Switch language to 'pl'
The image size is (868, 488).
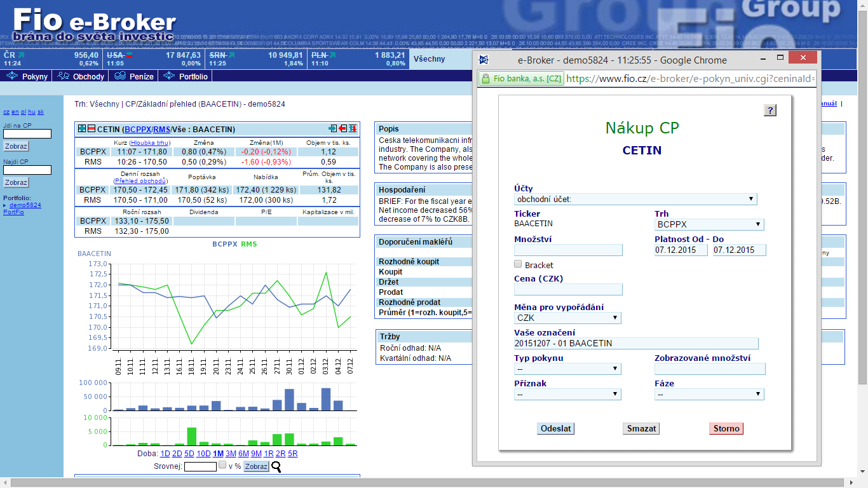[23, 112]
